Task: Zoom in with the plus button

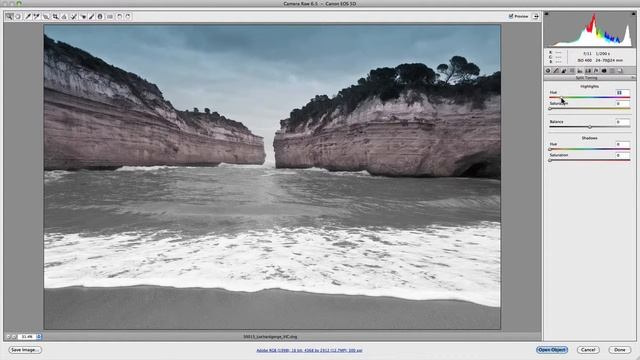Action: tap(14, 337)
